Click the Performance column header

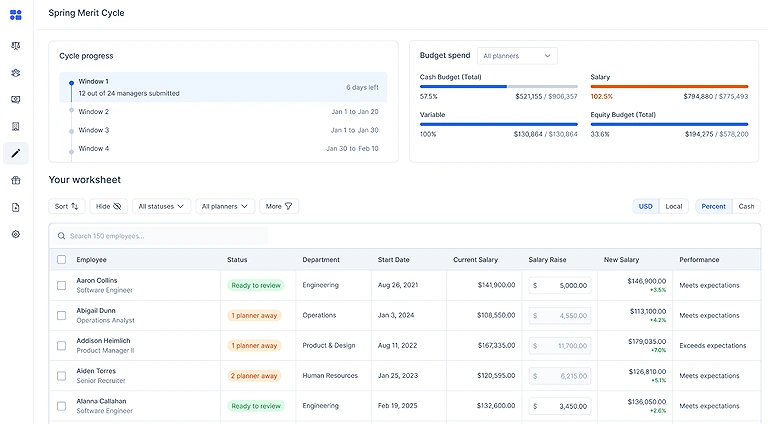click(x=699, y=260)
